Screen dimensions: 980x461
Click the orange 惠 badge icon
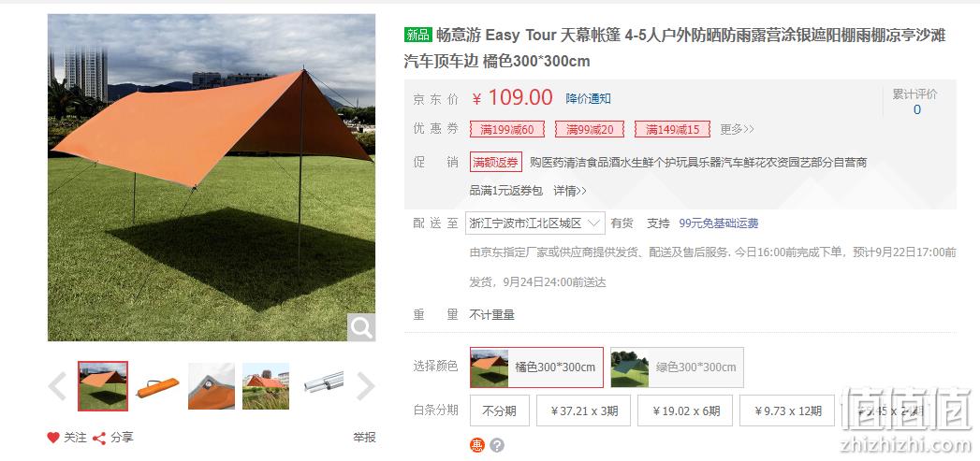tap(476, 445)
